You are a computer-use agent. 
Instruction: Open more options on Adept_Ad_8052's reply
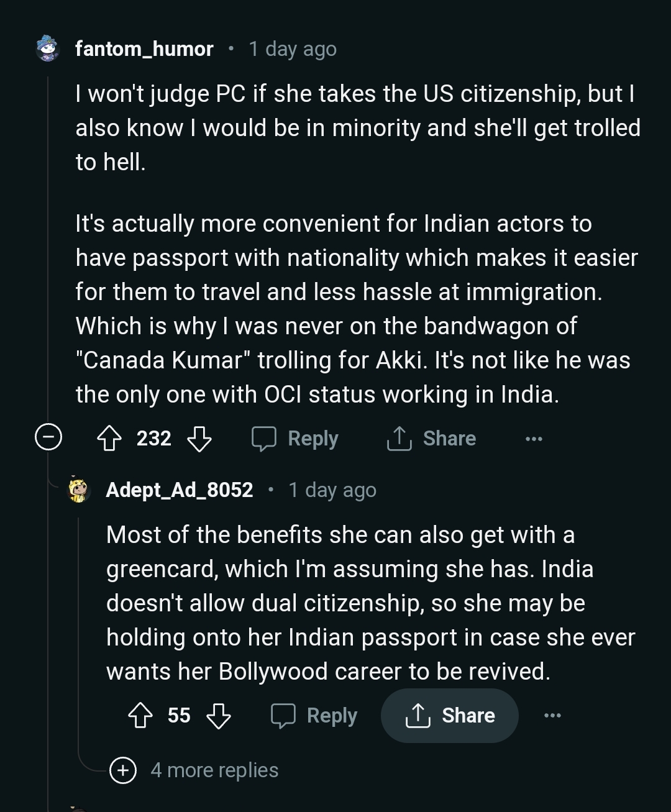tap(552, 716)
